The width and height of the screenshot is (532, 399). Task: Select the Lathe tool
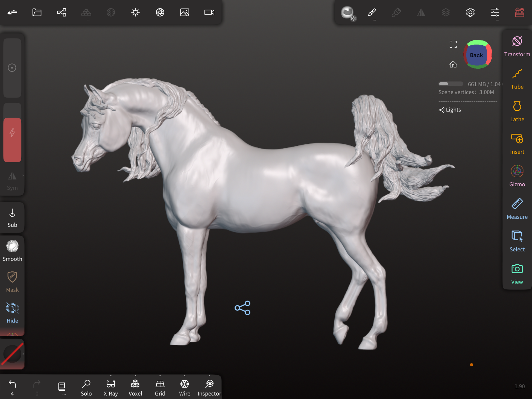click(x=517, y=111)
